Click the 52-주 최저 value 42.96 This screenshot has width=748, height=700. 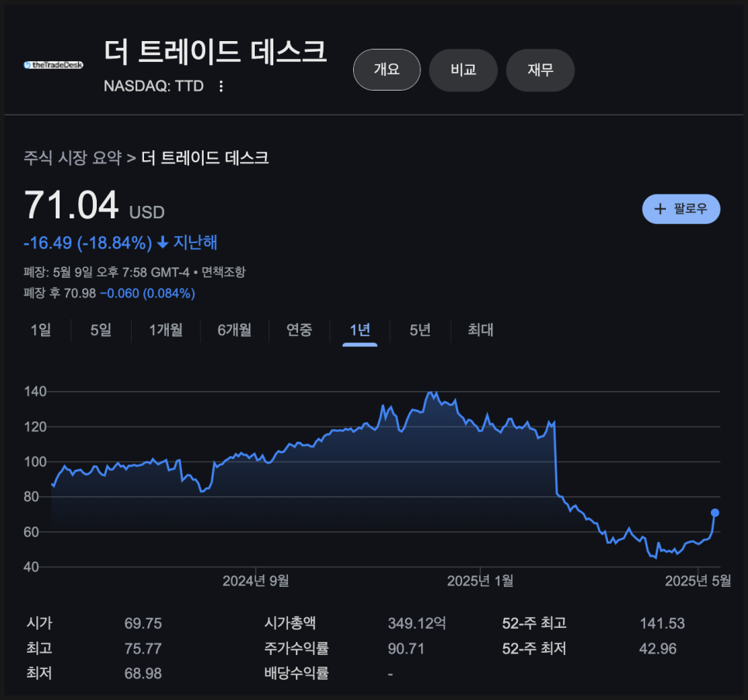pos(658,648)
